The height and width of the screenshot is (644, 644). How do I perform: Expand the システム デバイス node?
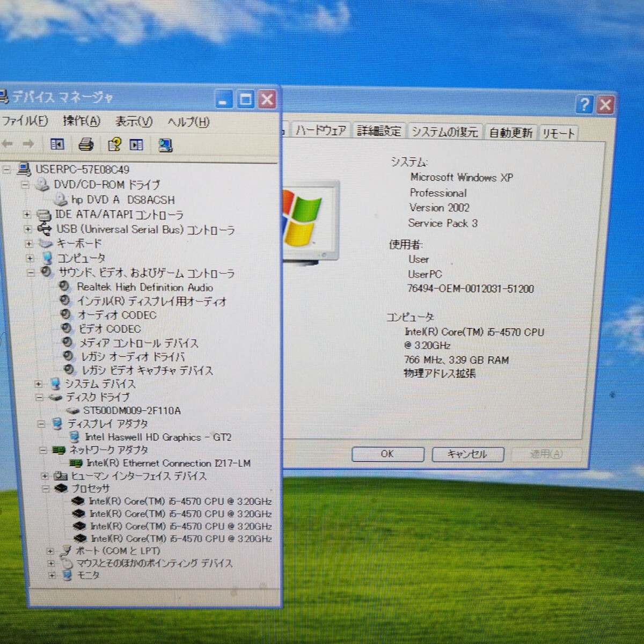[x=38, y=384]
